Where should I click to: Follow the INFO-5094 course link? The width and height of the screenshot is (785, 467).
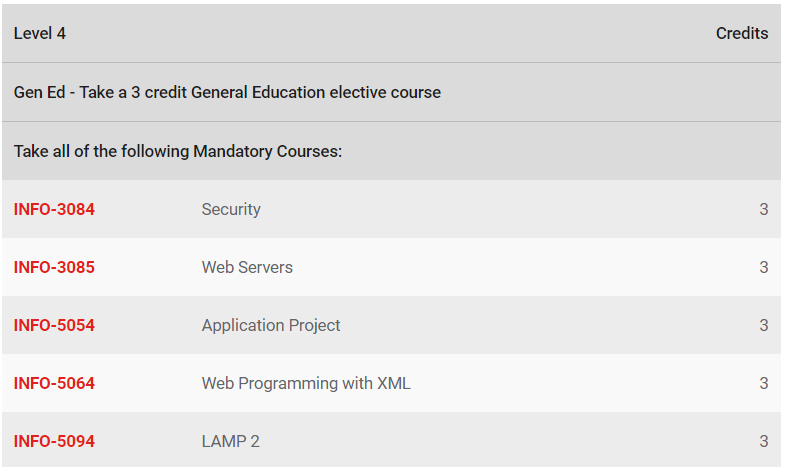coord(54,441)
